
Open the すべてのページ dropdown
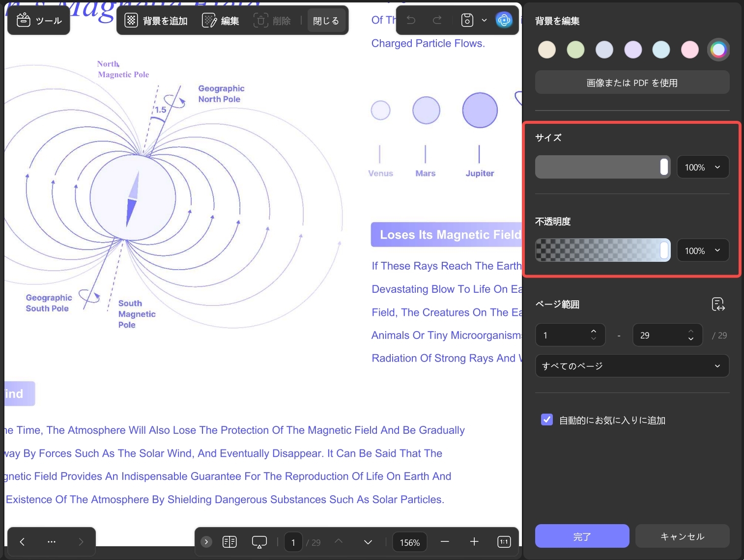tap(632, 366)
